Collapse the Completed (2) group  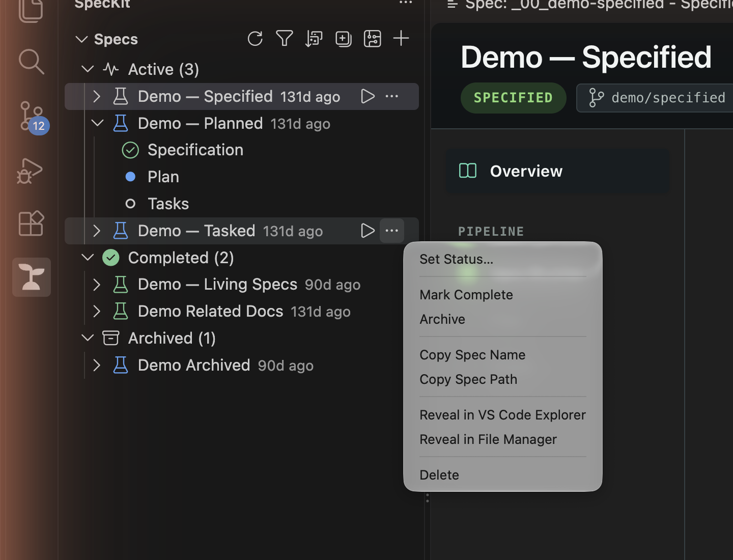click(88, 257)
